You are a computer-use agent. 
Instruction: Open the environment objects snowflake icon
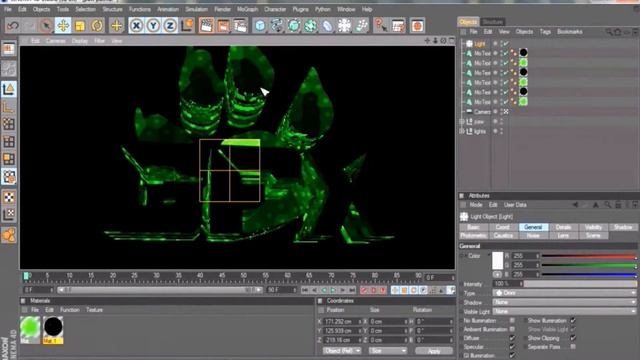tap(344, 26)
